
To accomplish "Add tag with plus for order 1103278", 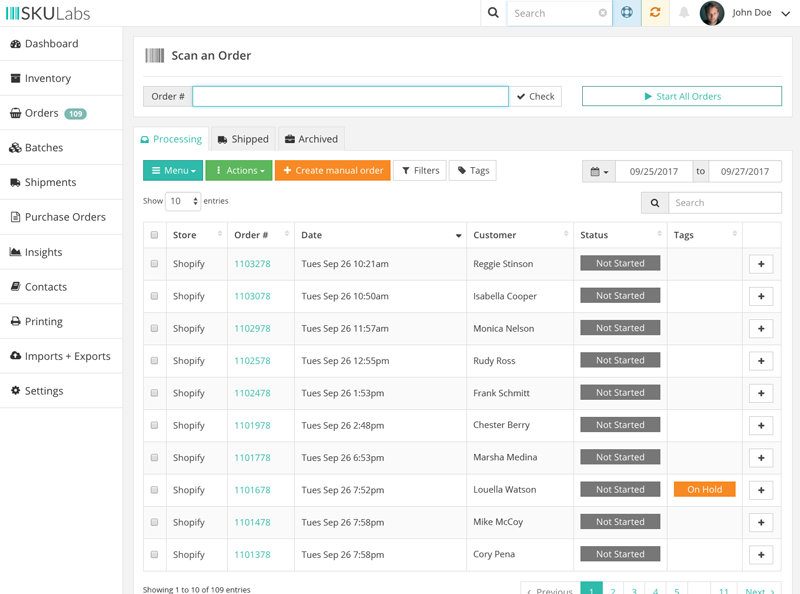I will point(761,264).
